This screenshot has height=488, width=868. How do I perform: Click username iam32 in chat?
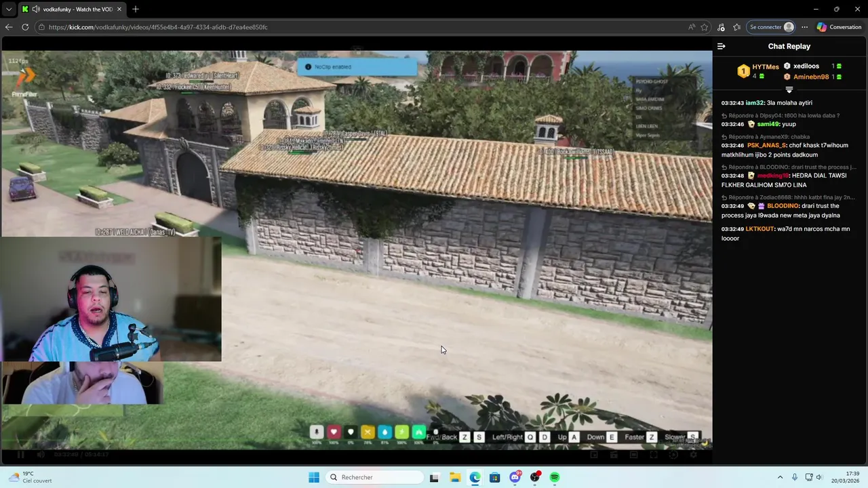(755, 103)
